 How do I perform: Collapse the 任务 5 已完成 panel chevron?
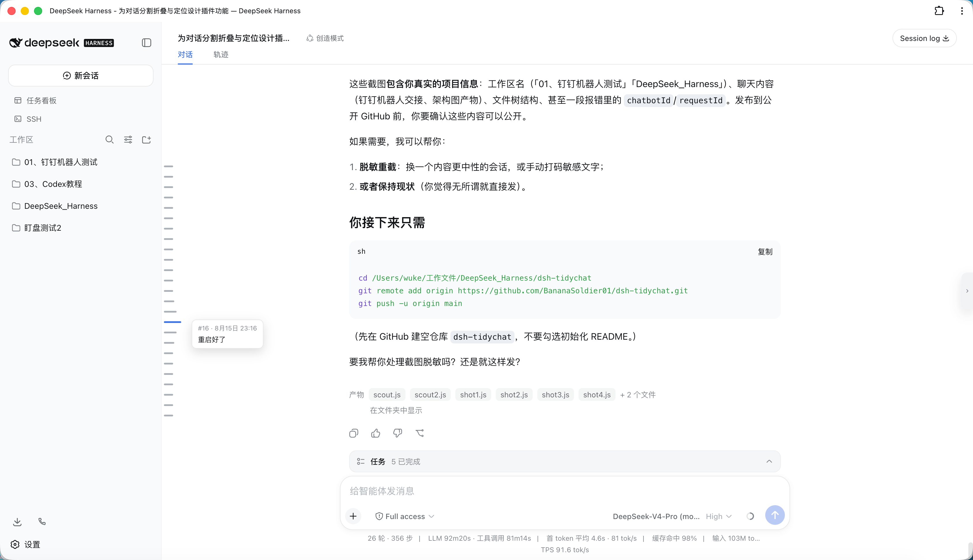[x=769, y=462]
